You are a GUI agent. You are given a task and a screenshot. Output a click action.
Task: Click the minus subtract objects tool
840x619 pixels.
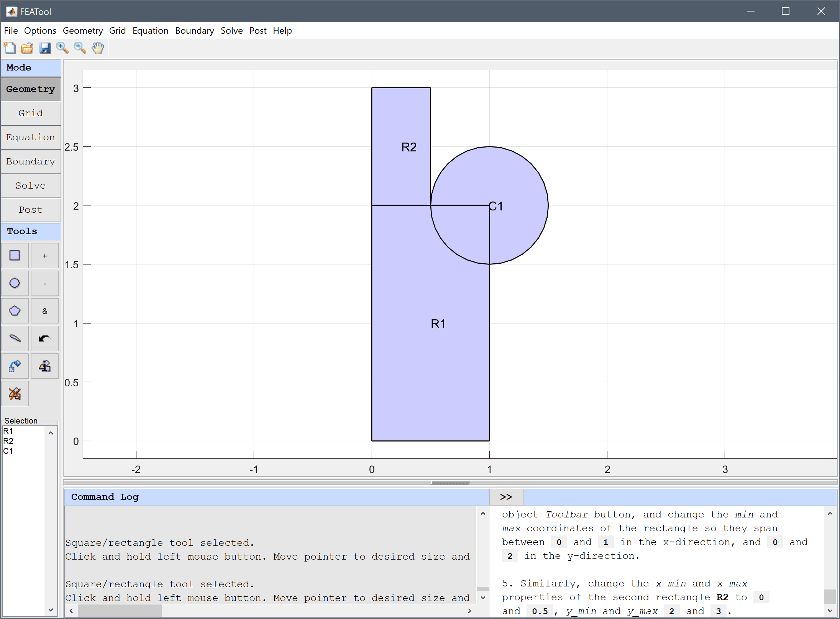point(45,283)
